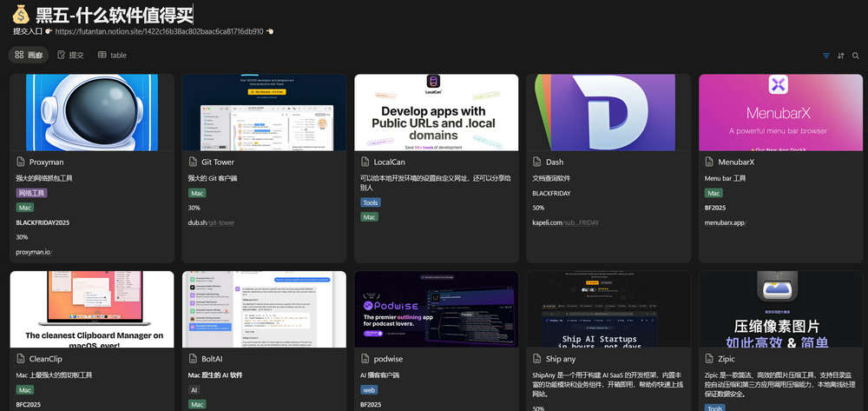
Task: Click the Mac tag on Git Tower card
Action: (x=197, y=193)
